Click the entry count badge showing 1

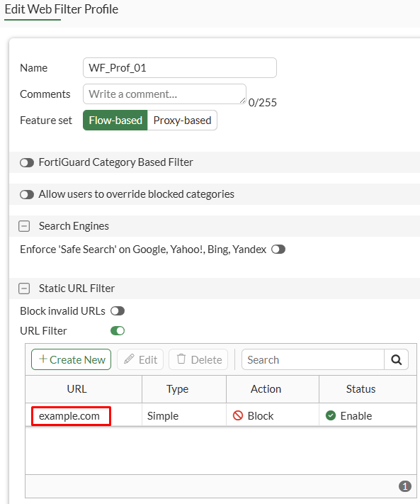[405, 486]
